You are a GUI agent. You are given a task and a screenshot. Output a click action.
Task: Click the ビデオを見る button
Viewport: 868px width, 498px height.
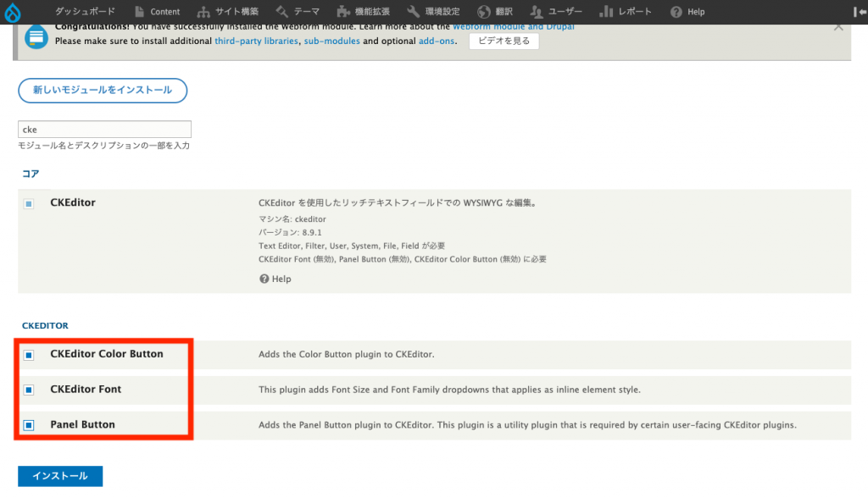point(504,41)
